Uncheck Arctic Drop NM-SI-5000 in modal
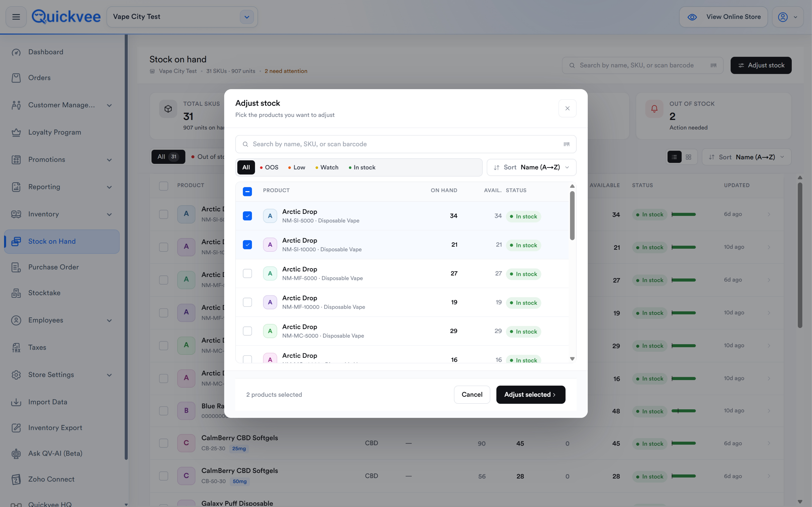The image size is (812, 507). tap(247, 216)
